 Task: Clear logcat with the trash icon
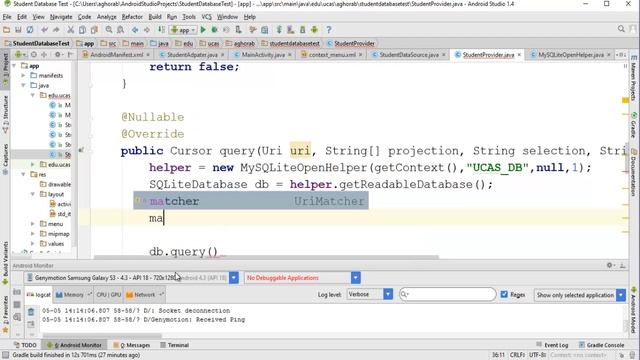click(x=31, y=312)
